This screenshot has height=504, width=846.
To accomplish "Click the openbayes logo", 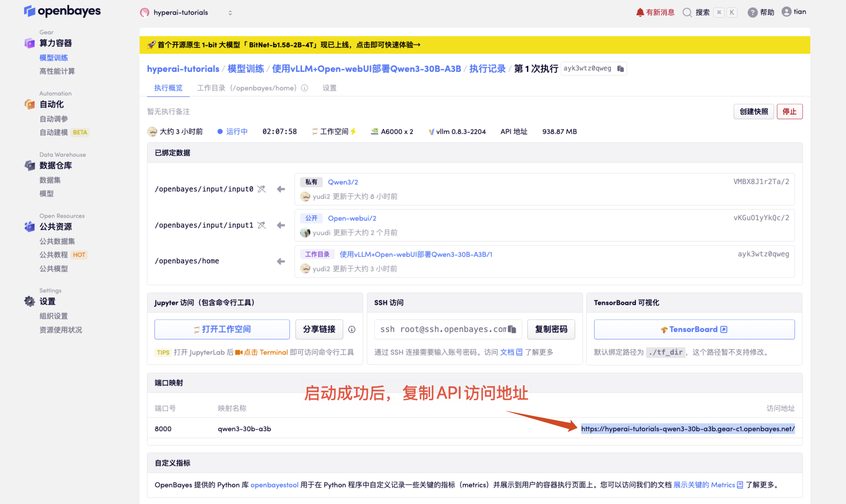I will click(62, 11).
